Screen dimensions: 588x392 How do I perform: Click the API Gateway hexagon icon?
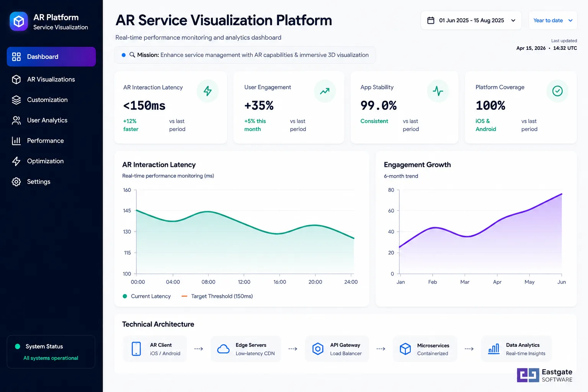318,349
